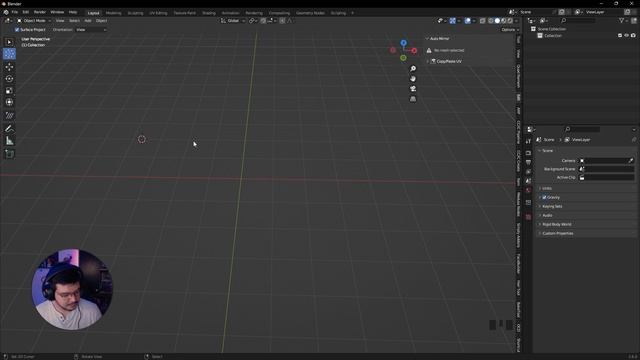Toggle Surface Project checkbox
The image size is (640, 360).
[x=17, y=30]
